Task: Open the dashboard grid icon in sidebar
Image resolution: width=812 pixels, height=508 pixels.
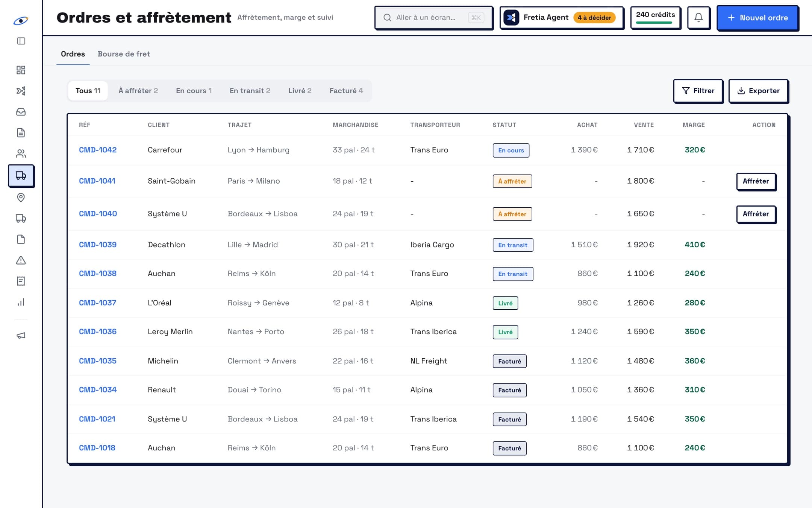Action: pos(21,70)
